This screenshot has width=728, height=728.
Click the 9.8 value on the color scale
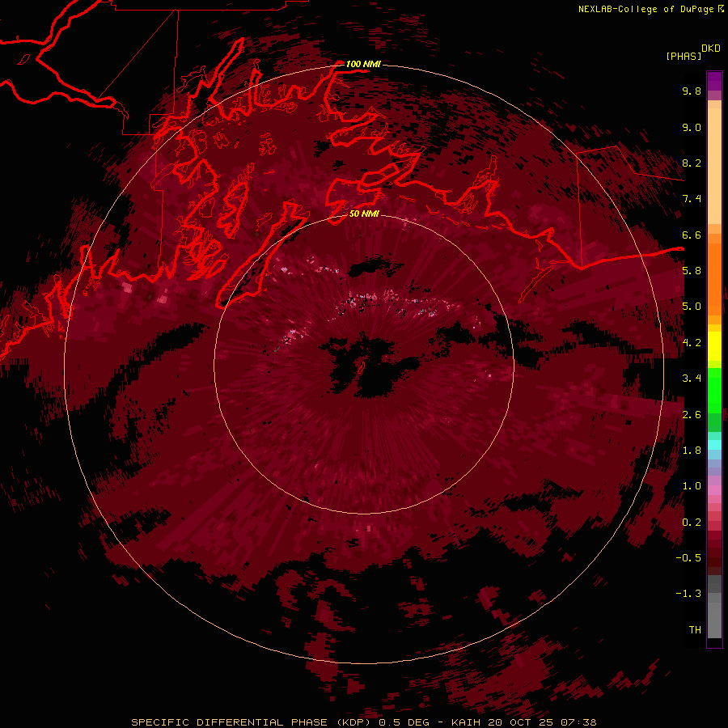(x=692, y=91)
